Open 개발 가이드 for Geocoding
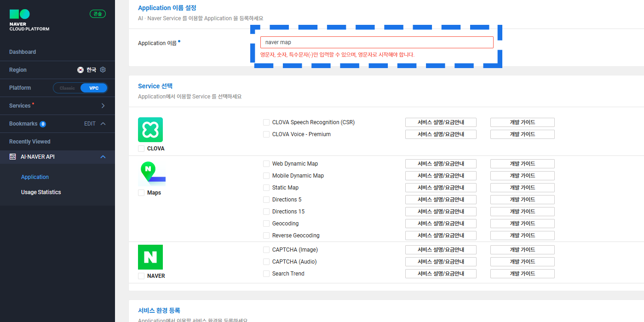Screen dimensions: 644x322 click(x=523, y=224)
